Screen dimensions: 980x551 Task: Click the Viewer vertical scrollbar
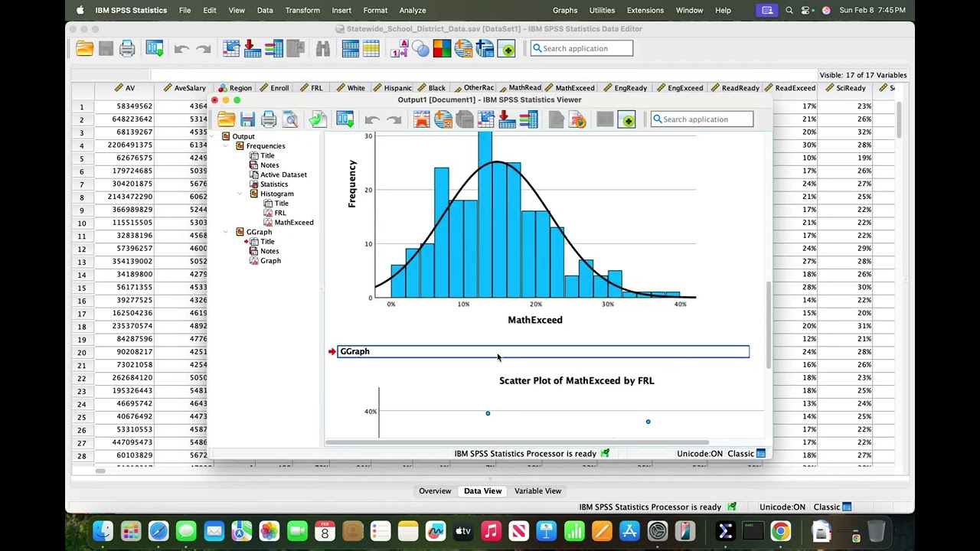pyautogui.click(x=769, y=325)
